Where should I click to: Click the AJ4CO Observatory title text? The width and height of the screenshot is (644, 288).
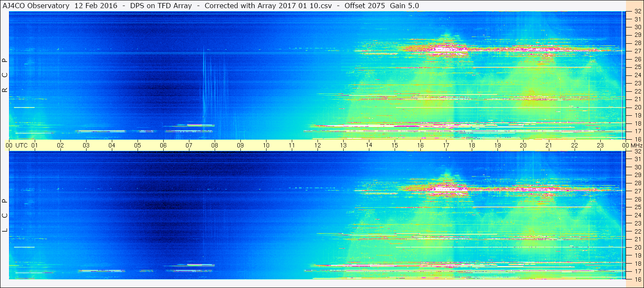pyautogui.click(x=35, y=6)
